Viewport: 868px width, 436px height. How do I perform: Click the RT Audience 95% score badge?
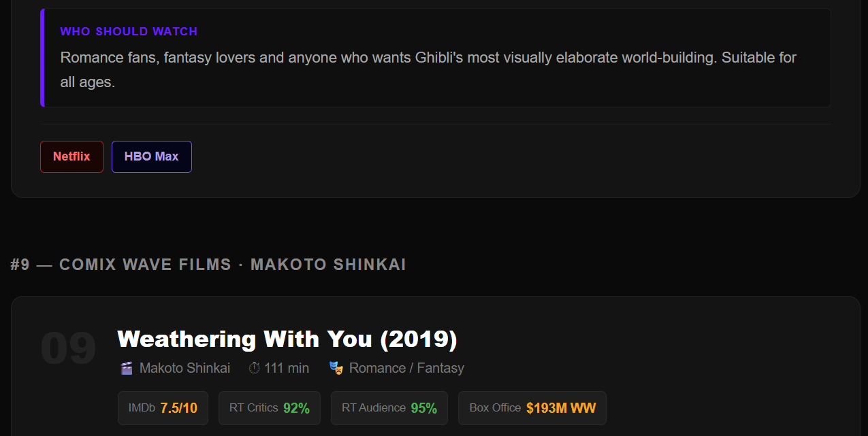pos(389,407)
